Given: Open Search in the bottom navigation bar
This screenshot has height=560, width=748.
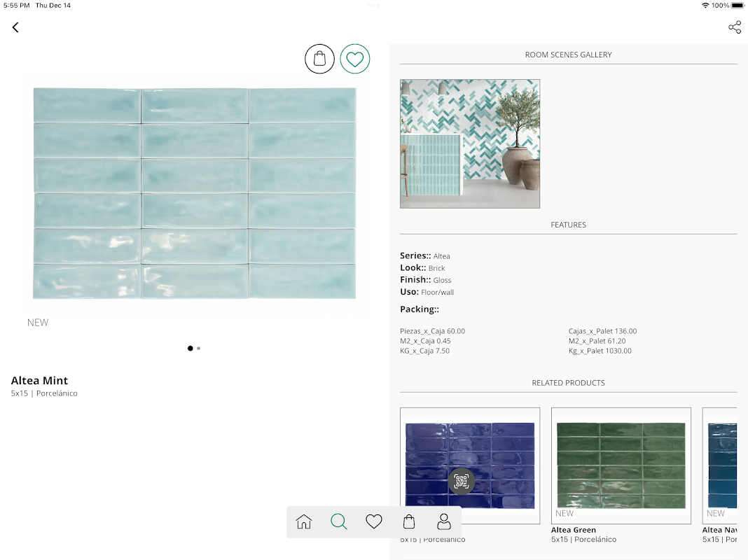Looking at the screenshot, I should click(339, 521).
